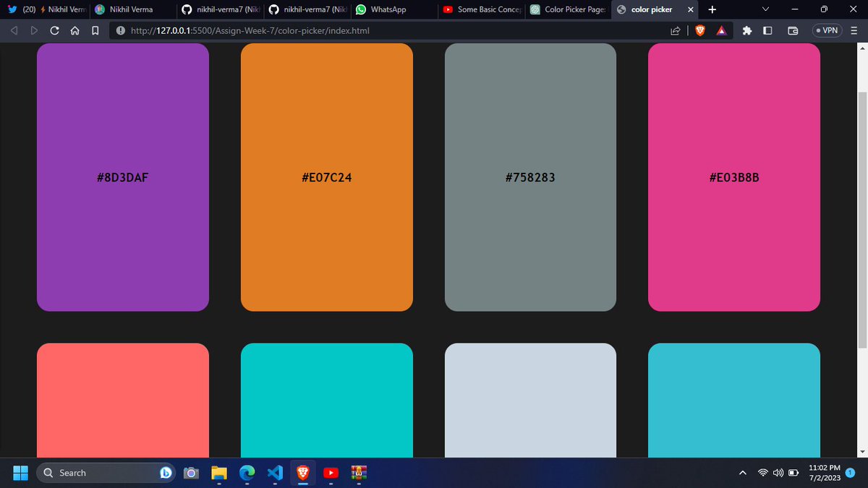Click the #758283 hex code text
868x488 pixels.
tap(530, 177)
